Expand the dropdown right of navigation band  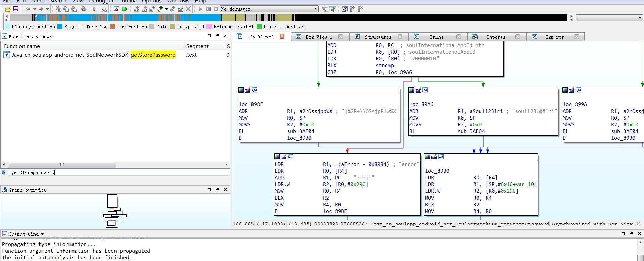[x=640, y=18]
